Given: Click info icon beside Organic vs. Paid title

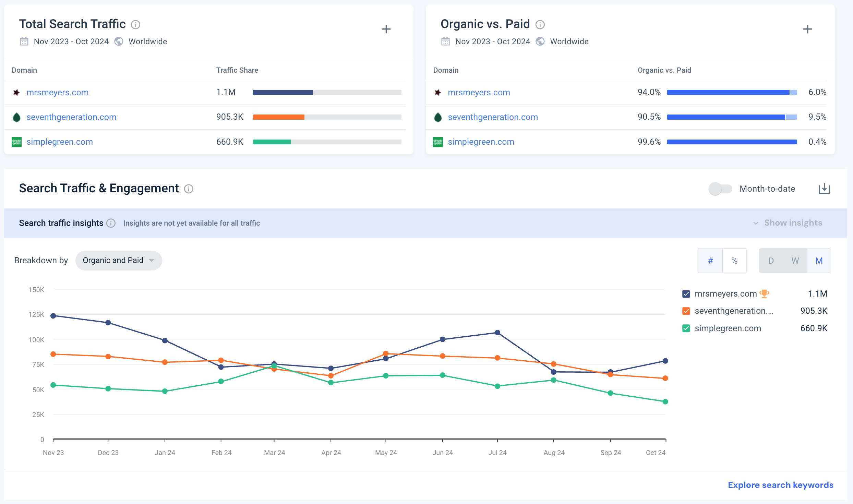Looking at the screenshot, I should pos(540,25).
